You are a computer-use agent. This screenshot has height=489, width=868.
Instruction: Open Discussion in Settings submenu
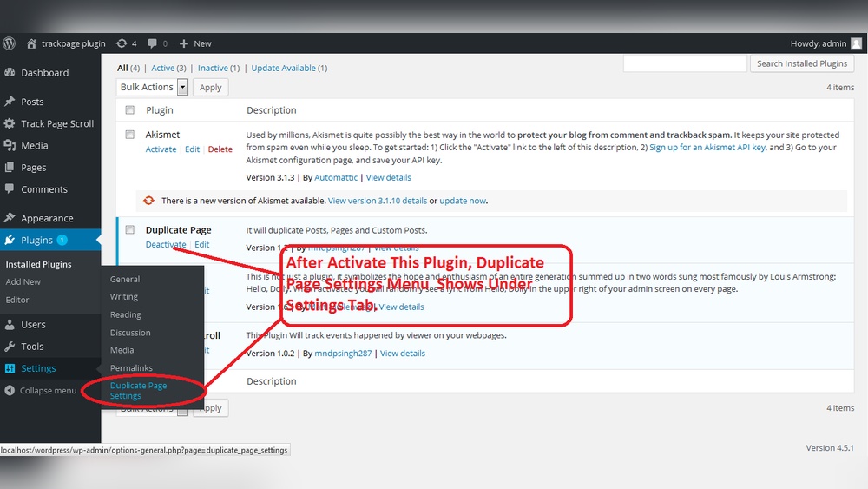coord(130,333)
